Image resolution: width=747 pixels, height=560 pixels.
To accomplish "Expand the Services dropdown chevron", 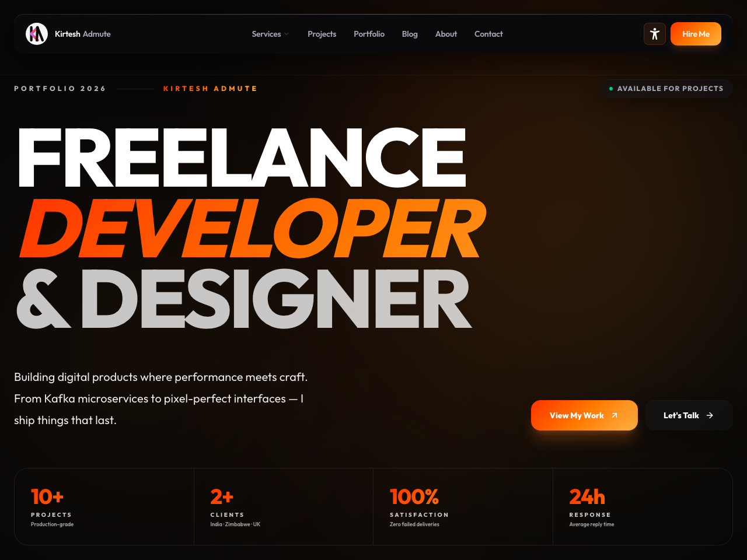I will [287, 34].
